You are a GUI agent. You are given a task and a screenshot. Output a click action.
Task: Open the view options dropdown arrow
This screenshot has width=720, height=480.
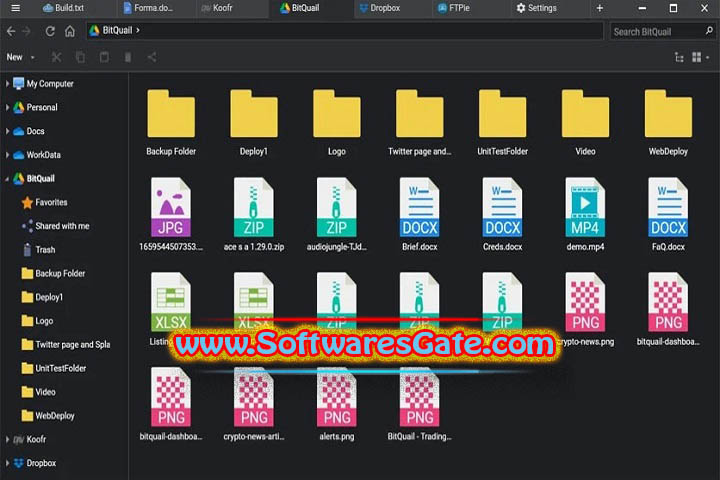coord(708,58)
